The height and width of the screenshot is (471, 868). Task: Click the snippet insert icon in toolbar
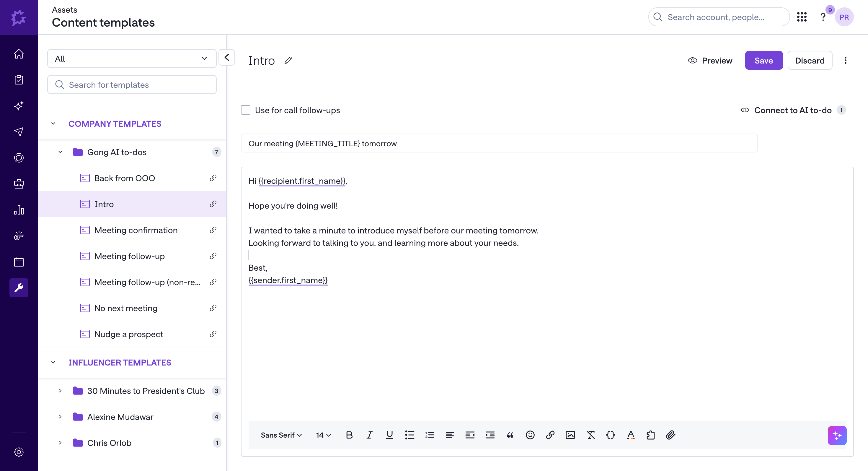(651, 435)
